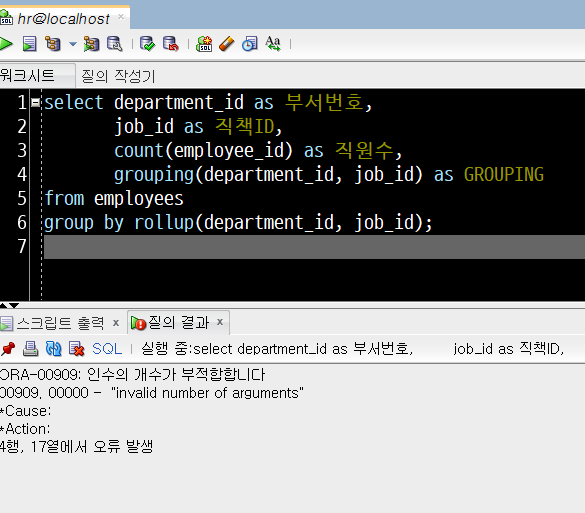Viewport: 585px width, 513px height.
Task: Open SQL History with the clock icon
Action: (250, 44)
